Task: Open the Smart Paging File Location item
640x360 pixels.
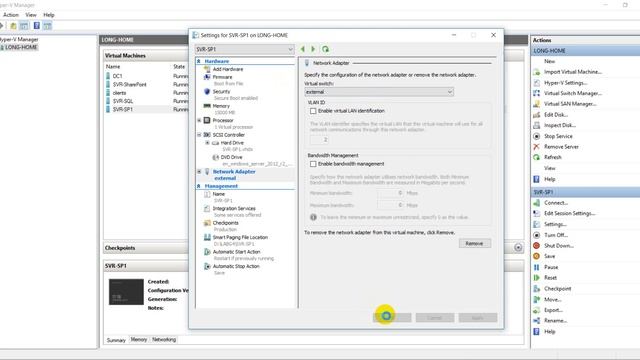Action: 240,237
